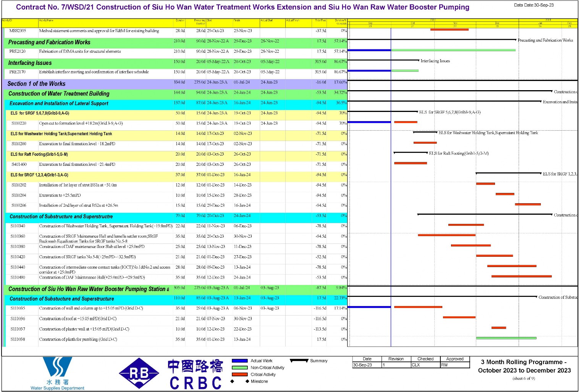Click activity ID PRE2120
Image resolution: width=579 pixels, height=392 pixels.
pyautogui.click(x=18, y=52)
